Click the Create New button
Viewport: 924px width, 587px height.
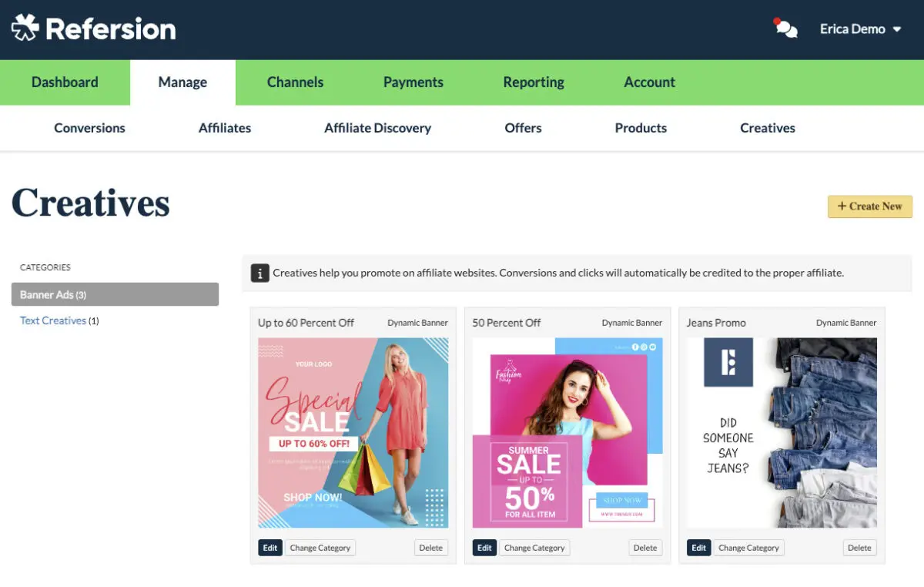pyautogui.click(x=869, y=206)
